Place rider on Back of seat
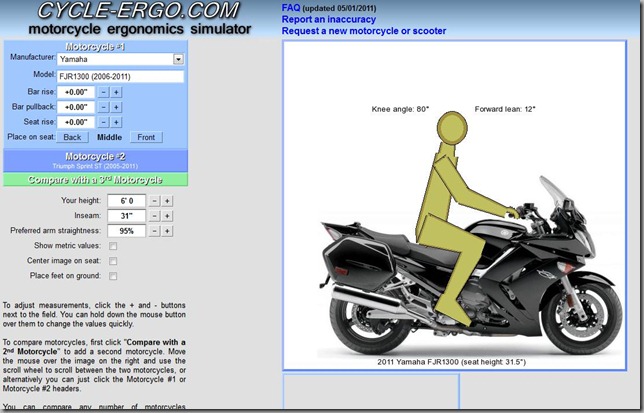 point(72,137)
